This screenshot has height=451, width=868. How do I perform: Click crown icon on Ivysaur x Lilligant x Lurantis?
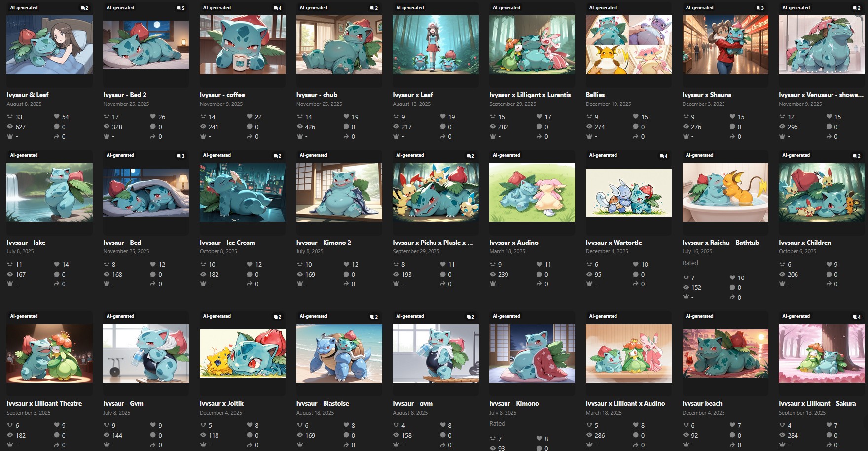[492, 137]
